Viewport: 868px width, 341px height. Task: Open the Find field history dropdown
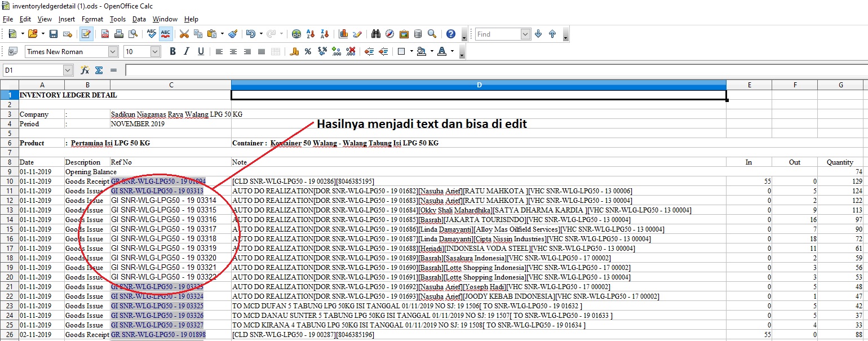pos(525,34)
